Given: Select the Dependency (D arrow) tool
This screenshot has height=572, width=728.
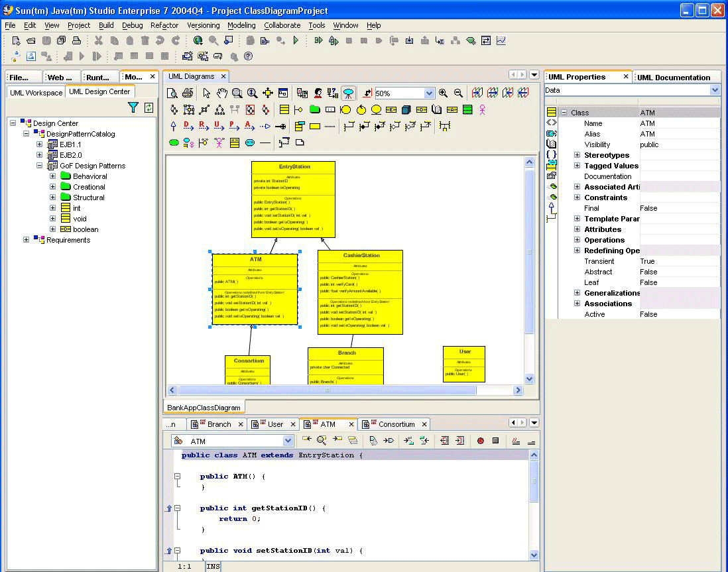Looking at the screenshot, I should click(x=188, y=126).
